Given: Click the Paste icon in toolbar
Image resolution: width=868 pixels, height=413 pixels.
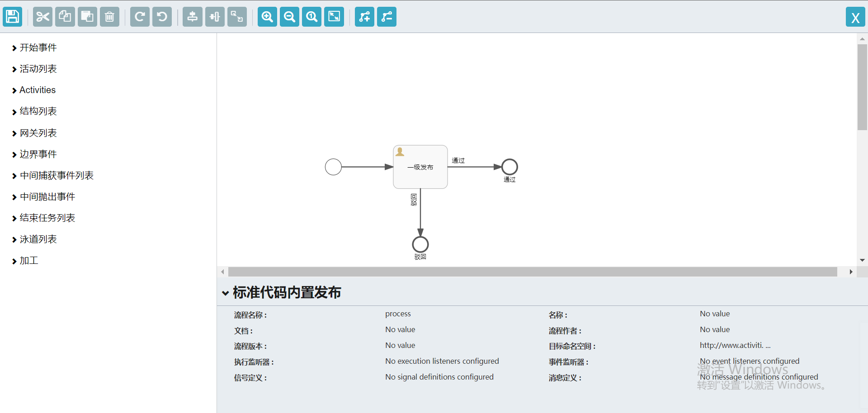Looking at the screenshot, I should (x=87, y=17).
